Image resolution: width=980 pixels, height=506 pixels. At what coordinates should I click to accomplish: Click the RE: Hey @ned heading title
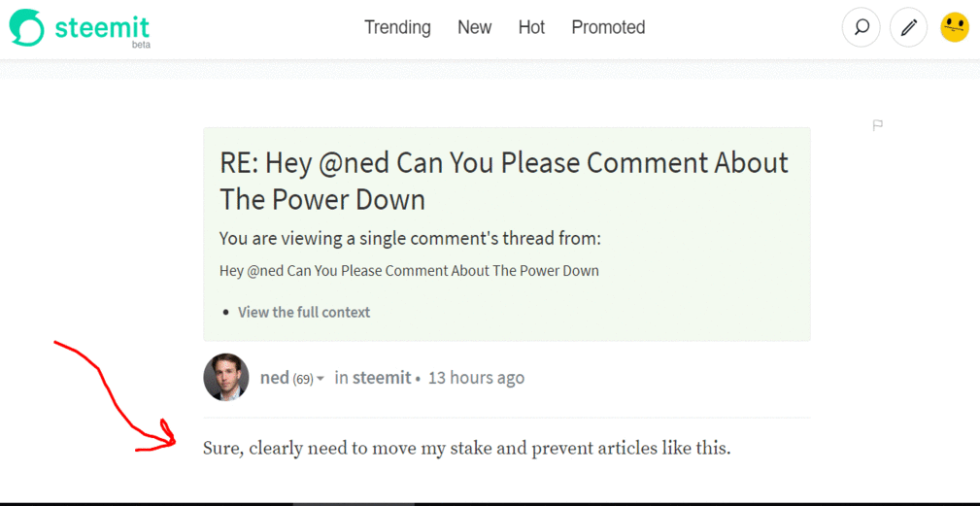(x=504, y=182)
